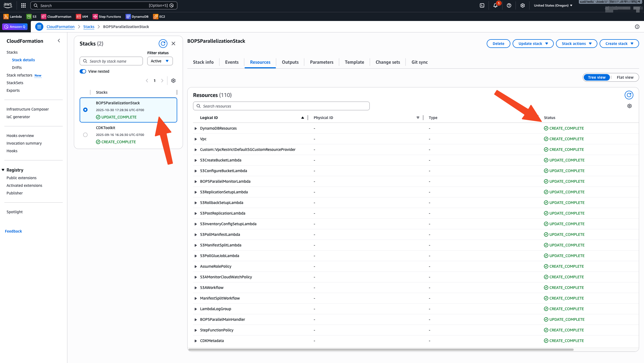The height and width of the screenshot is (363, 644).
Task: Switch resources to Tree view
Action: (x=597, y=77)
